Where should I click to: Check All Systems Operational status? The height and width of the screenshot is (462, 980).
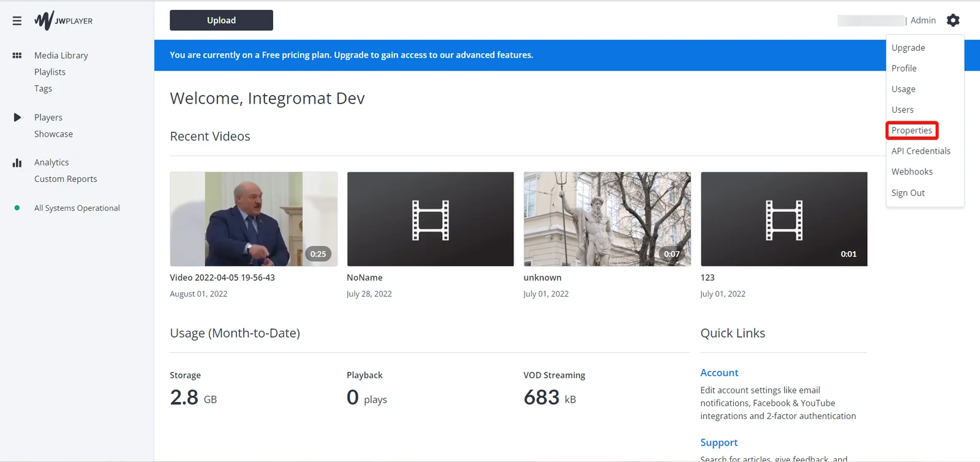[77, 208]
